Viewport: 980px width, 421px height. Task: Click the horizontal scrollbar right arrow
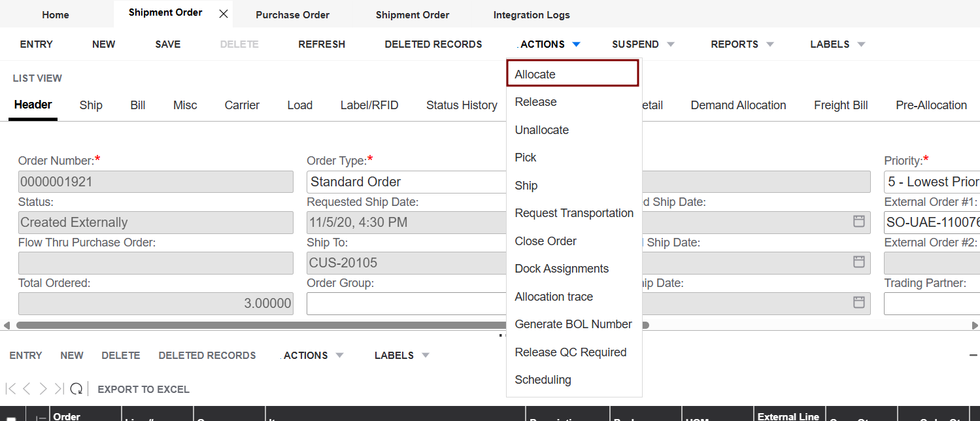click(975, 325)
